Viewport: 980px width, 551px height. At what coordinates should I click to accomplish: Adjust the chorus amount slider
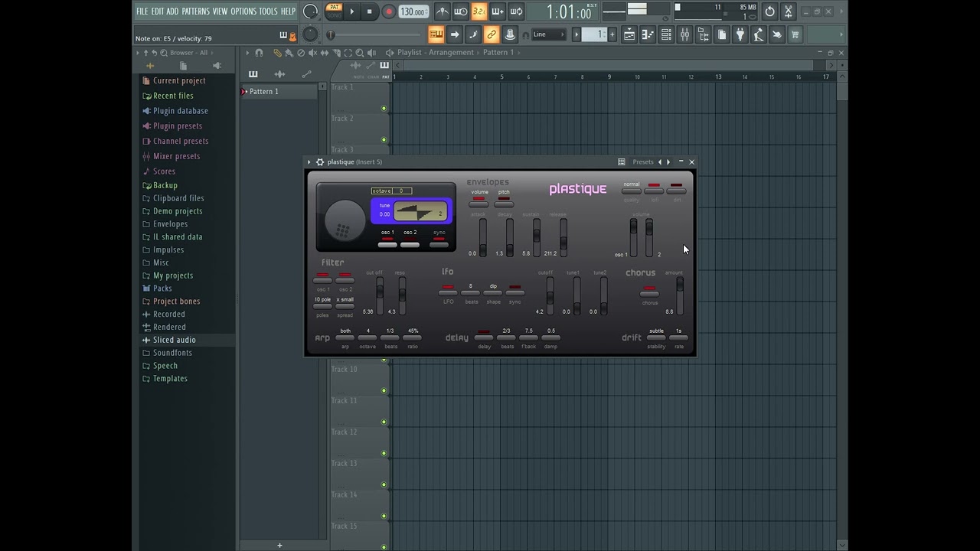click(x=679, y=296)
